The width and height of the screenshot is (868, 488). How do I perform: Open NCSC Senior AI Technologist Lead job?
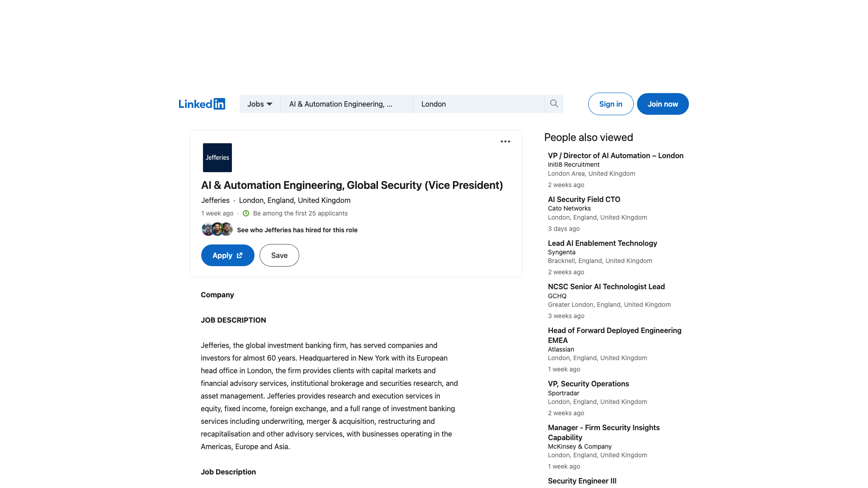(x=606, y=286)
